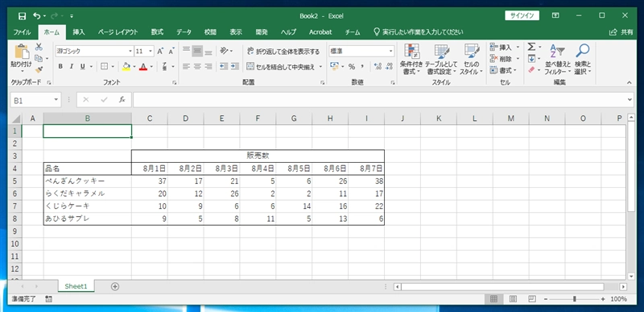The image size is (644, 312).
Task: Switch to Page Layout view
Action: click(514, 299)
